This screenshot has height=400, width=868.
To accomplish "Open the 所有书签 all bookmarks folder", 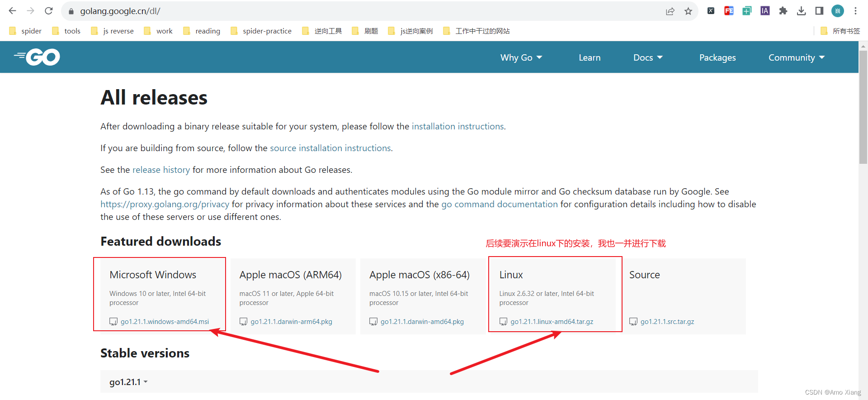I will [840, 31].
